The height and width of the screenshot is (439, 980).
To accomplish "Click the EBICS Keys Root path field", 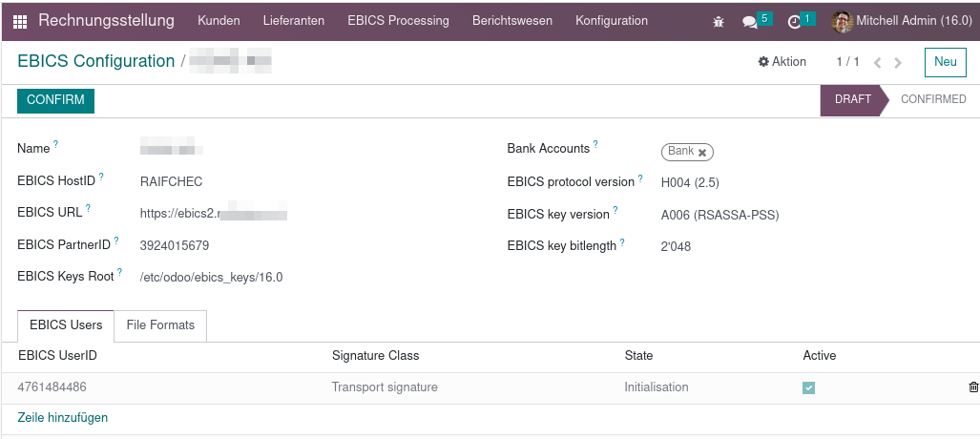I will click(211, 277).
